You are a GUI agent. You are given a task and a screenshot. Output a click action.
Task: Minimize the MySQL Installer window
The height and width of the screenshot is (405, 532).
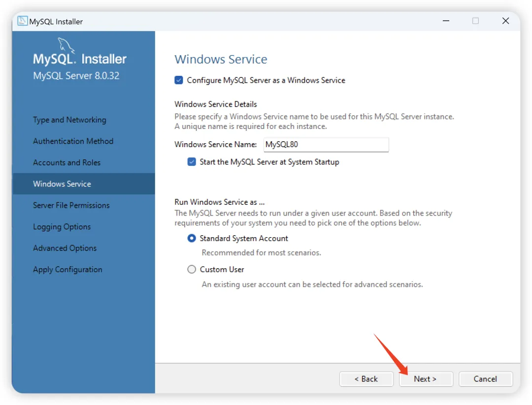point(446,21)
